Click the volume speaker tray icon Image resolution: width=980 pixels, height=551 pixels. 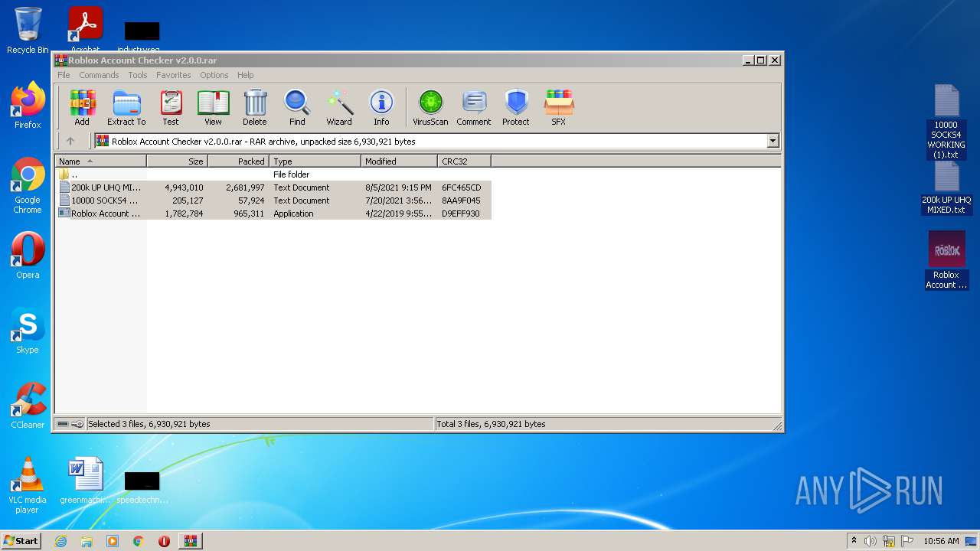(x=871, y=541)
